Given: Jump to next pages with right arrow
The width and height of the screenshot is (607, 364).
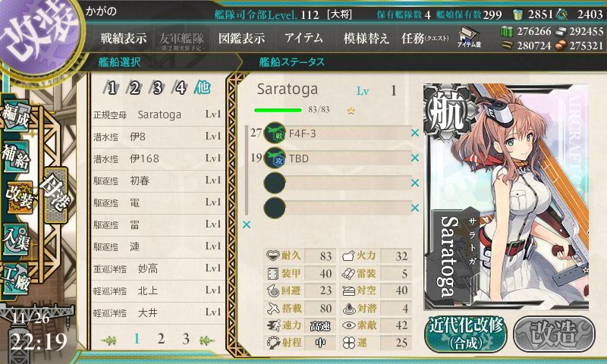Looking at the screenshot, I should [206, 340].
